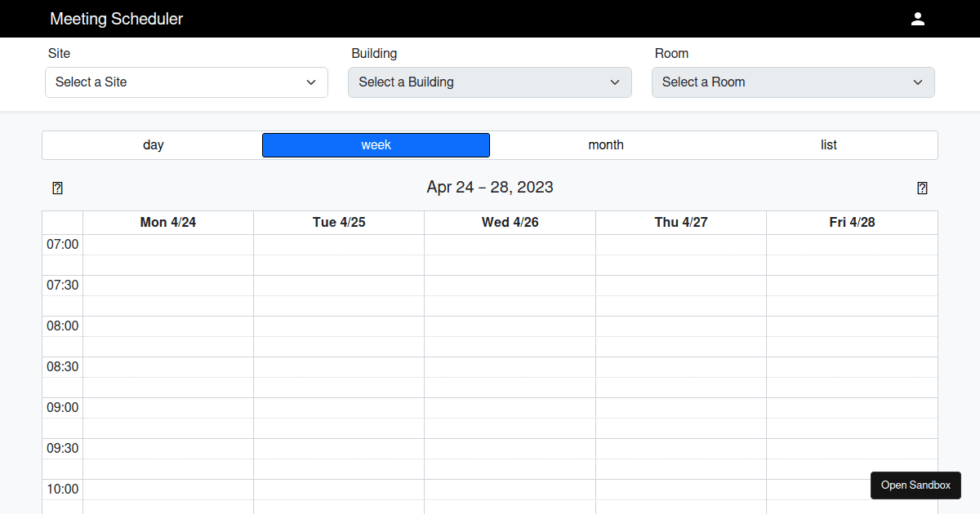Select the week view tab
Screen dimensions: 980x514
(x=376, y=145)
